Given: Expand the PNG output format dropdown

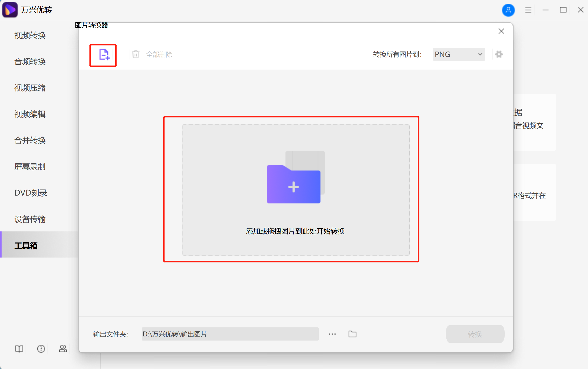Looking at the screenshot, I should click(x=458, y=54).
